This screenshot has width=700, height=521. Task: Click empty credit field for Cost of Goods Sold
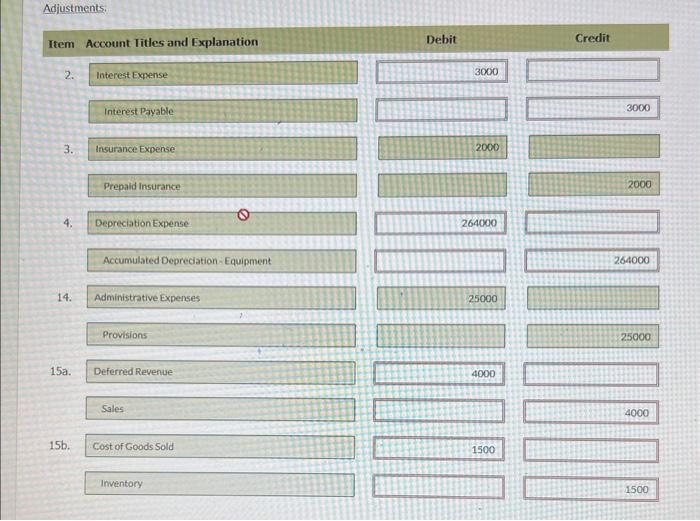(591, 450)
